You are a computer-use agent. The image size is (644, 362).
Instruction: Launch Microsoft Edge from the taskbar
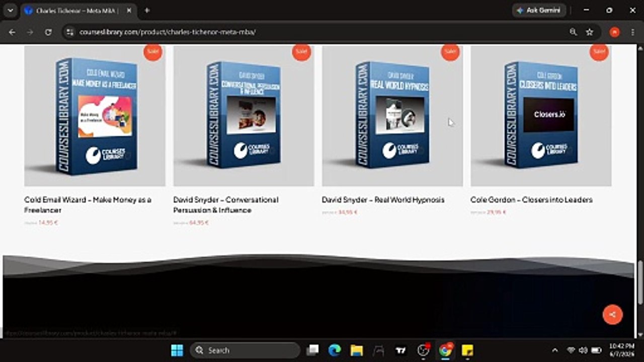point(335,350)
